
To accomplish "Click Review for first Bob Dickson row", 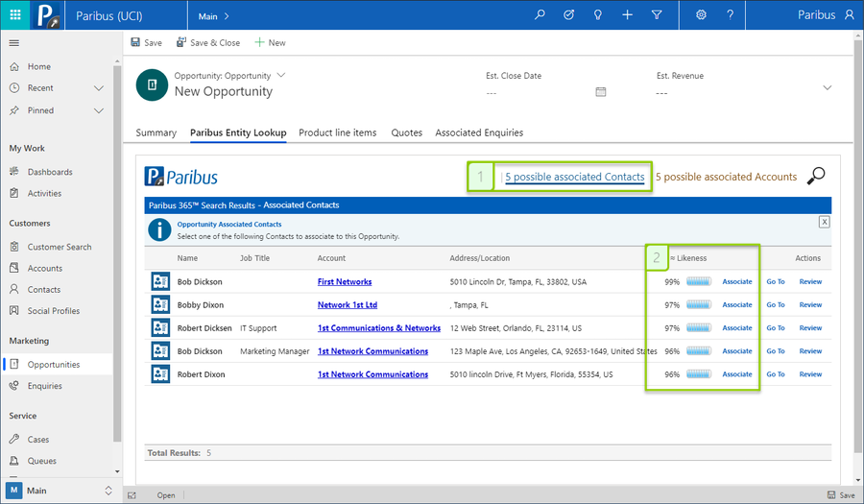I will pos(810,281).
